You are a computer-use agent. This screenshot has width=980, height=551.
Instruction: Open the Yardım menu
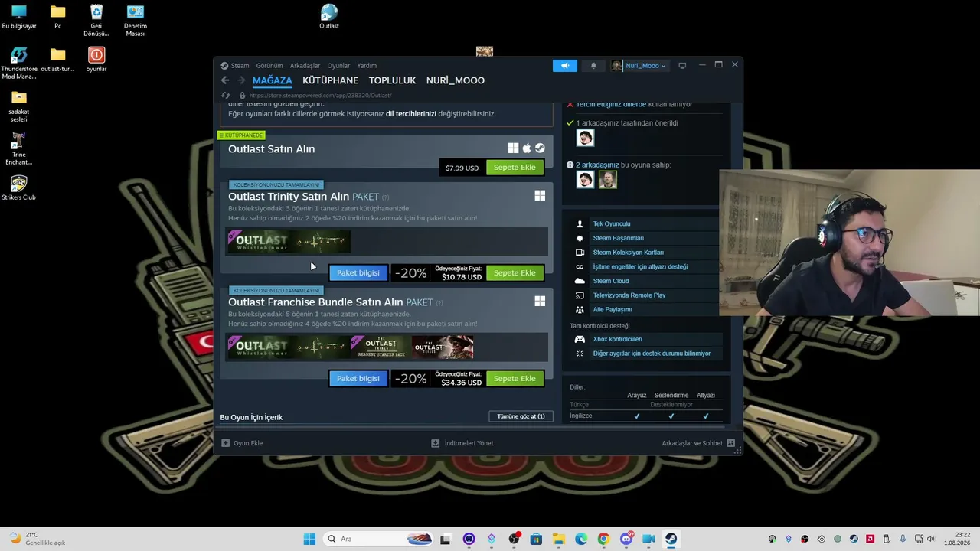(367, 66)
